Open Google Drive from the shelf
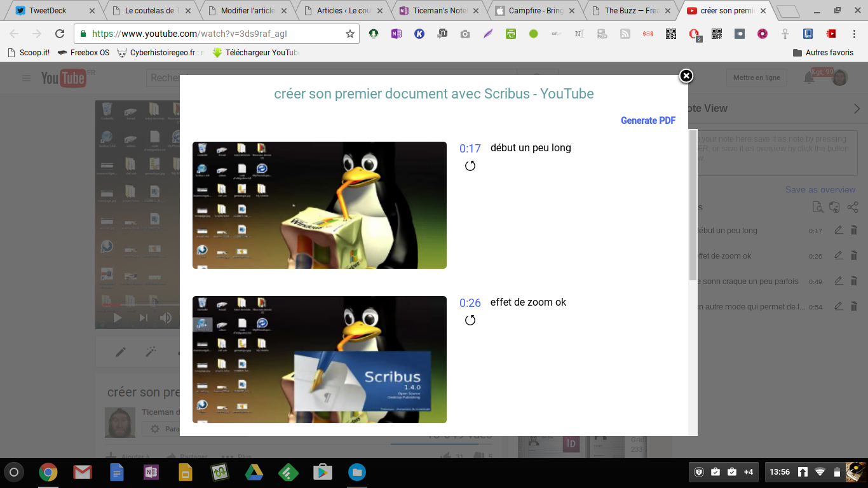This screenshot has width=868, height=488. click(254, 472)
